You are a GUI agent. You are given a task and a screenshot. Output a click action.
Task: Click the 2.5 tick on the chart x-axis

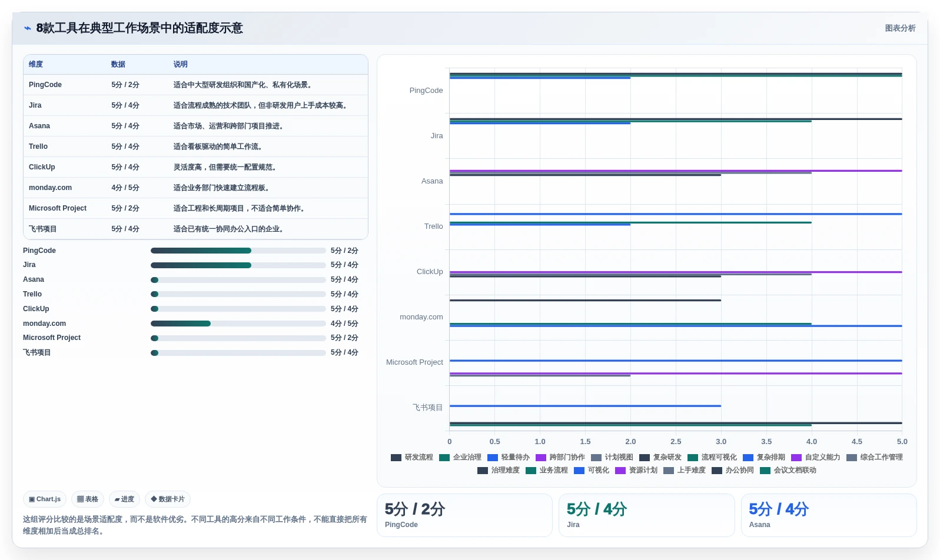676,442
